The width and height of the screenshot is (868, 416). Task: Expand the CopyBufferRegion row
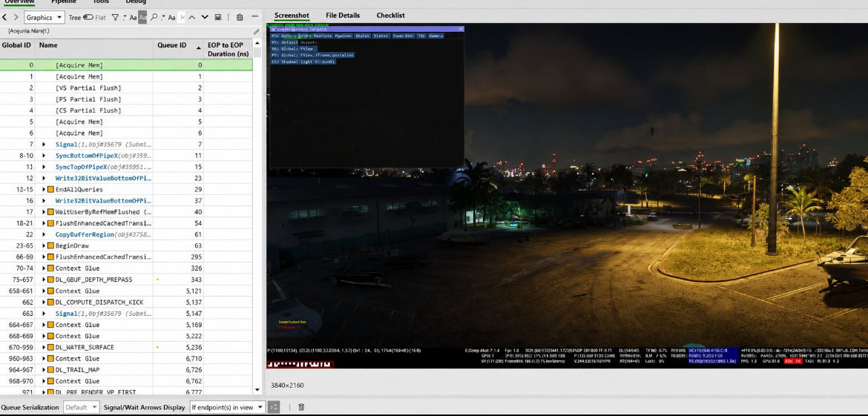tap(44, 234)
